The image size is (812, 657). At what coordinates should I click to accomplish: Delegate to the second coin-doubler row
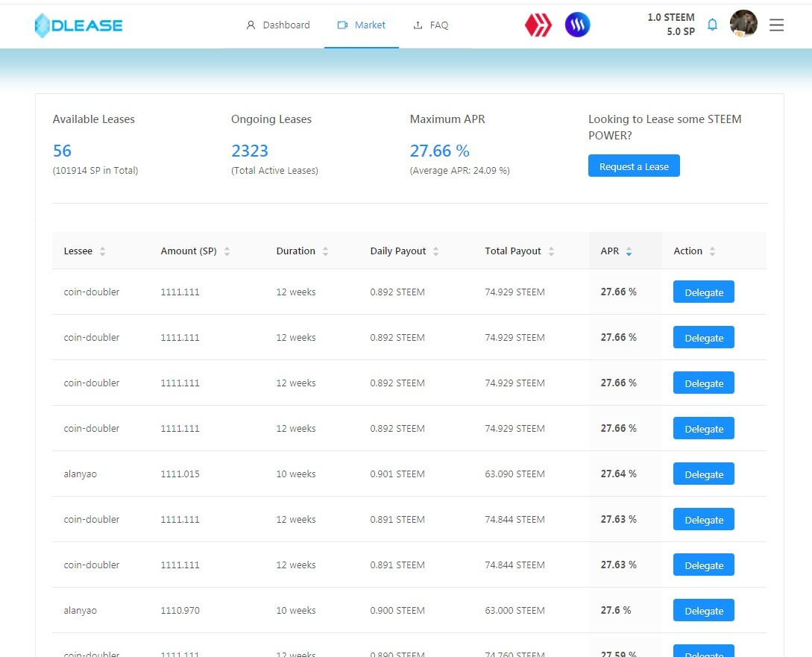pyautogui.click(x=704, y=338)
